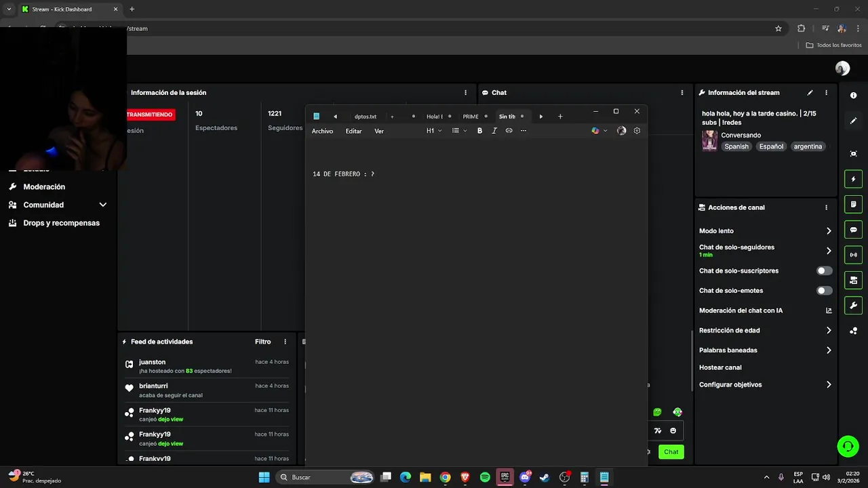Viewport: 868px width, 488px height.
Task: Open the H1 heading dropdown in Notepad
Action: click(434, 131)
